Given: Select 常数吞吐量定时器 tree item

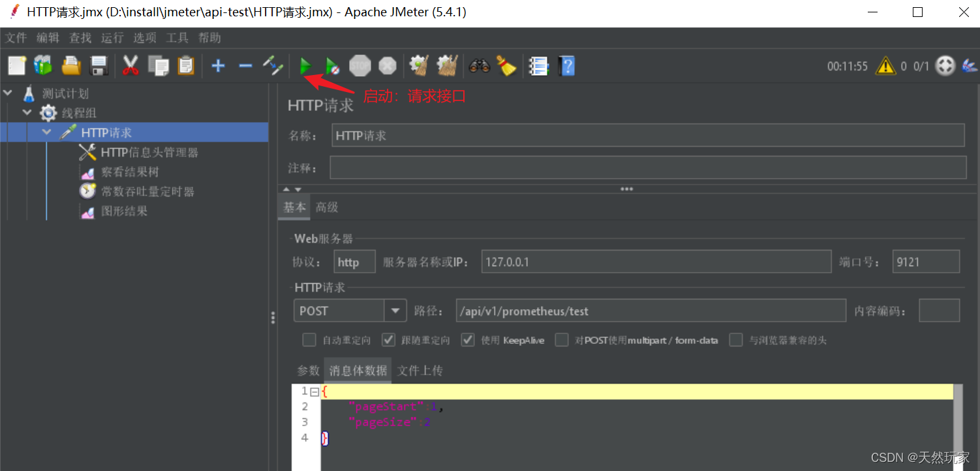Looking at the screenshot, I should pos(147,192).
